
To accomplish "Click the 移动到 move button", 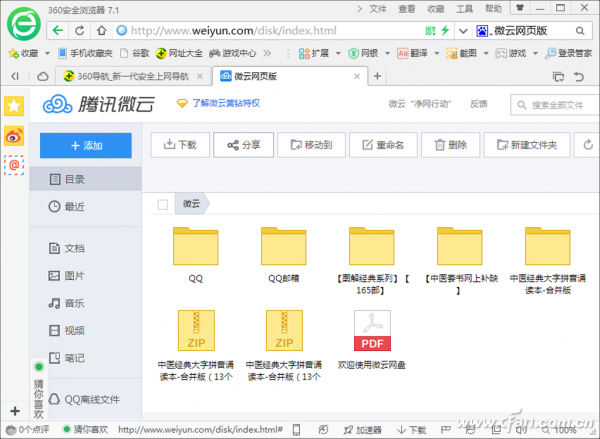I will pyautogui.click(x=311, y=145).
